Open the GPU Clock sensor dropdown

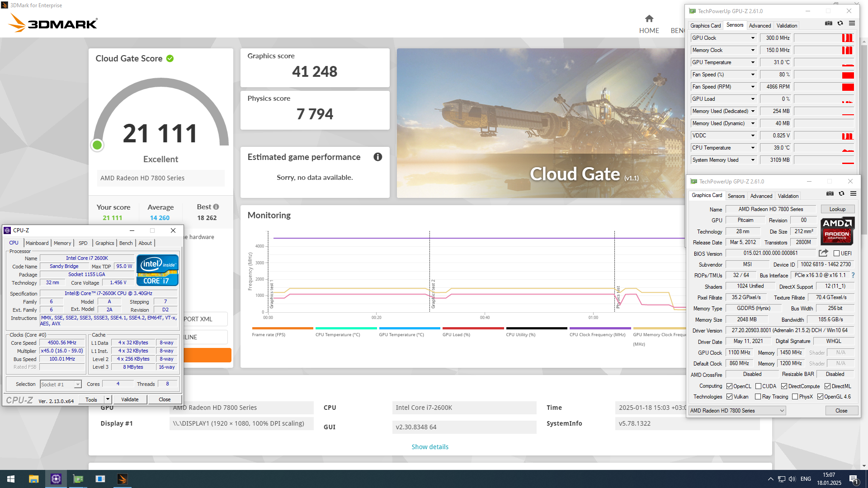click(x=753, y=38)
